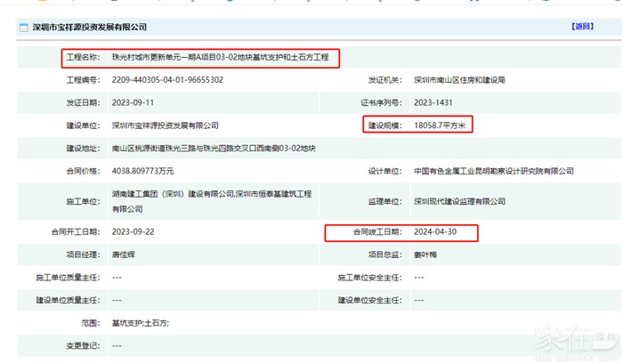Click the construction scale 18058.7平方米 value
The image size is (623, 364).
(x=441, y=125)
